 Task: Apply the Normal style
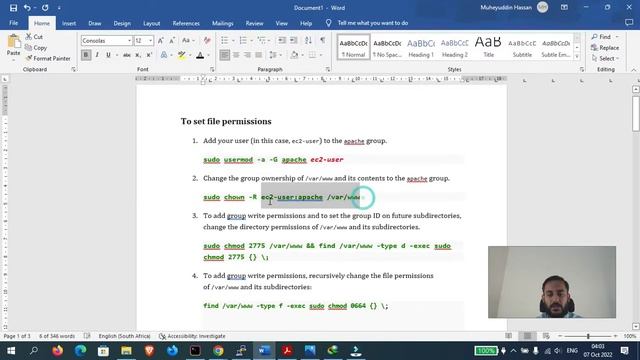coord(353,47)
